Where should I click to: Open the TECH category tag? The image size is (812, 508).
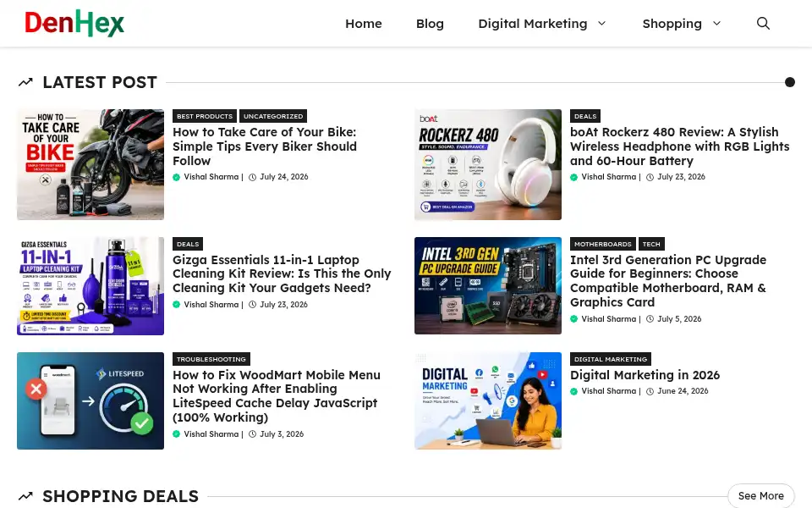point(651,244)
